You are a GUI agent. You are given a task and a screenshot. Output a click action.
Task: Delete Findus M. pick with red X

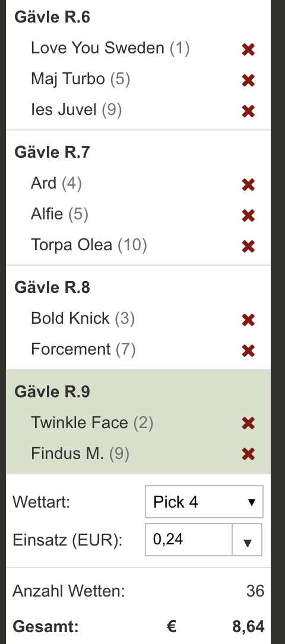[x=248, y=454]
